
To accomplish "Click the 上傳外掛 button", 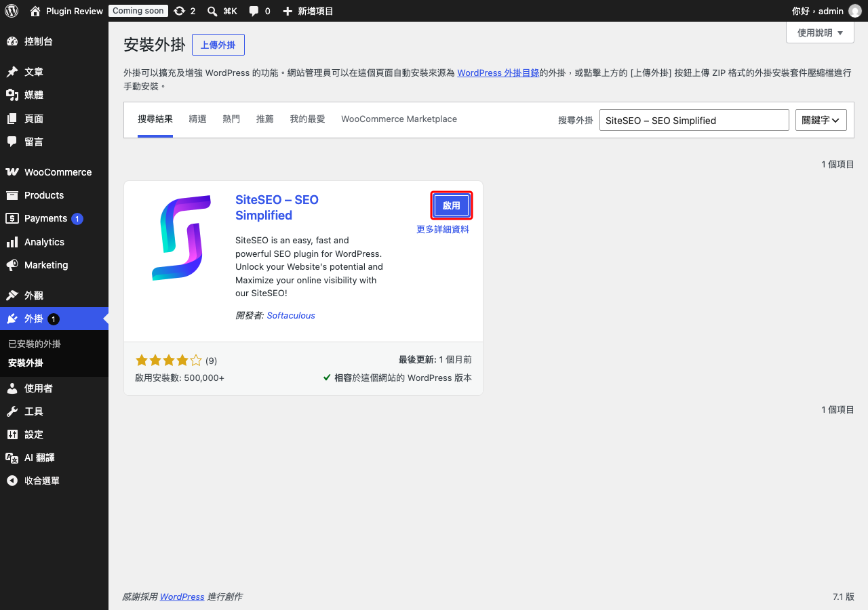I will click(x=218, y=45).
